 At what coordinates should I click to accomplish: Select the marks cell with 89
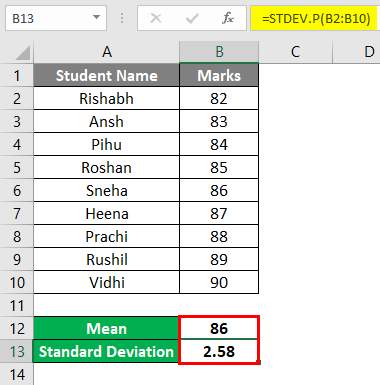(219, 260)
